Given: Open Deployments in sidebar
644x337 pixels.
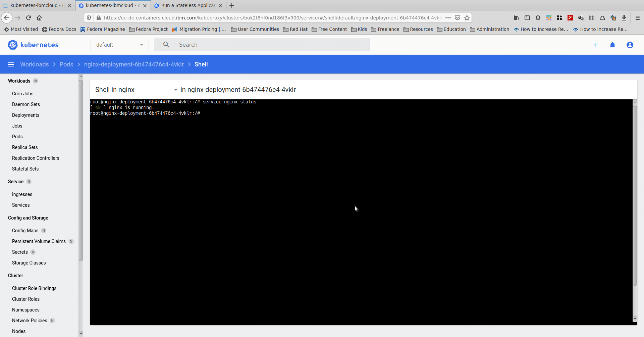Looking at the screenshot, I should [25, 115].
